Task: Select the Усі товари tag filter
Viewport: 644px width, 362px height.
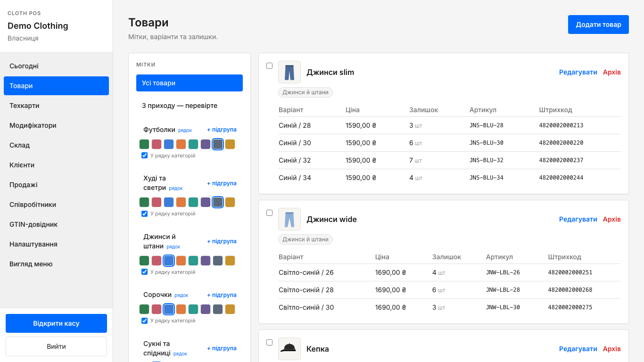Action: tap(190, 83)
